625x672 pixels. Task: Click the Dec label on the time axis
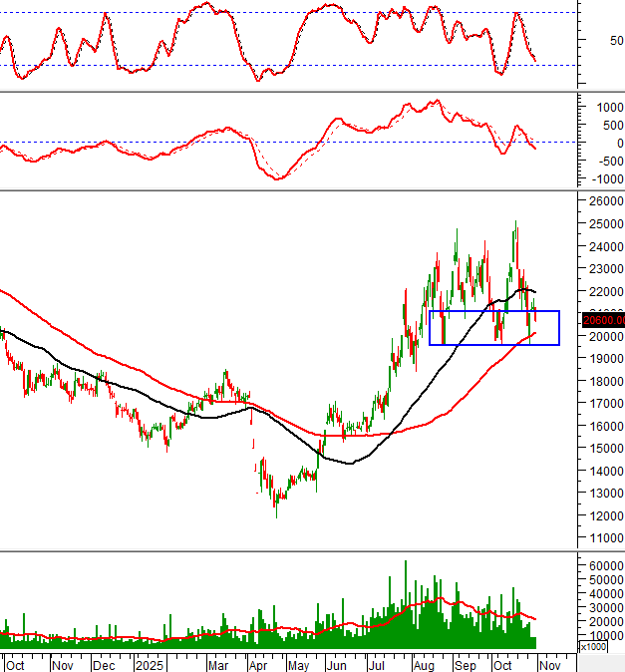pyautogui.click(x=103, y=663)
